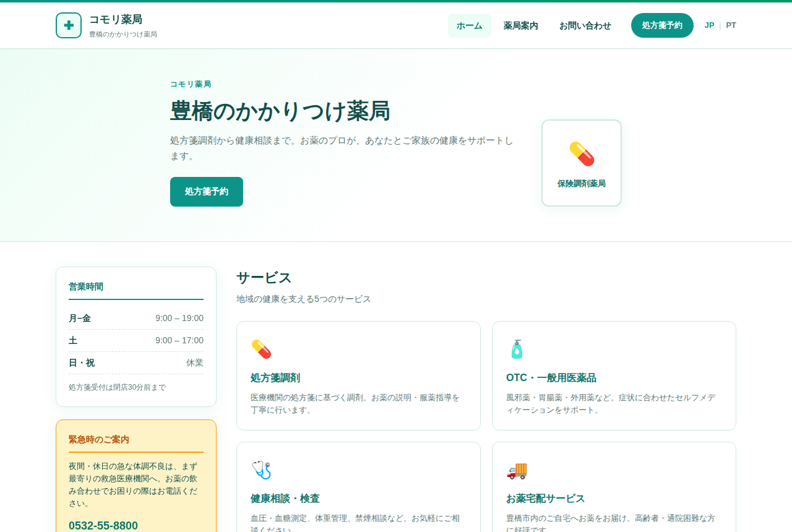Click the 月–金 hours row label

(x=80, y=319)
